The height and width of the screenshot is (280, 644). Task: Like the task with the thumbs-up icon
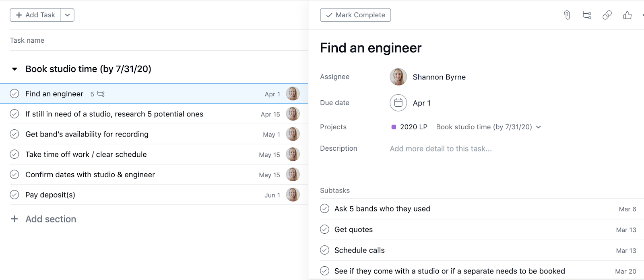coord(627,15)
